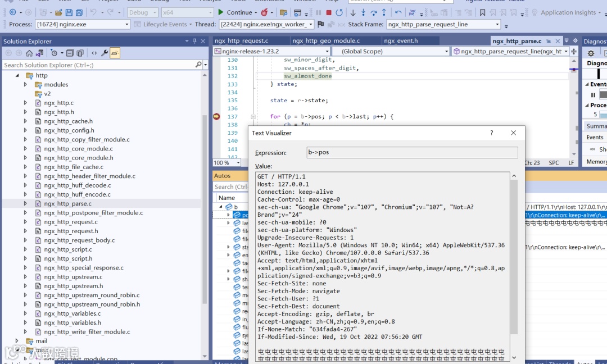Toggle the breakpoint on line 137
The image size is (607, 364).
coord(216,116)
